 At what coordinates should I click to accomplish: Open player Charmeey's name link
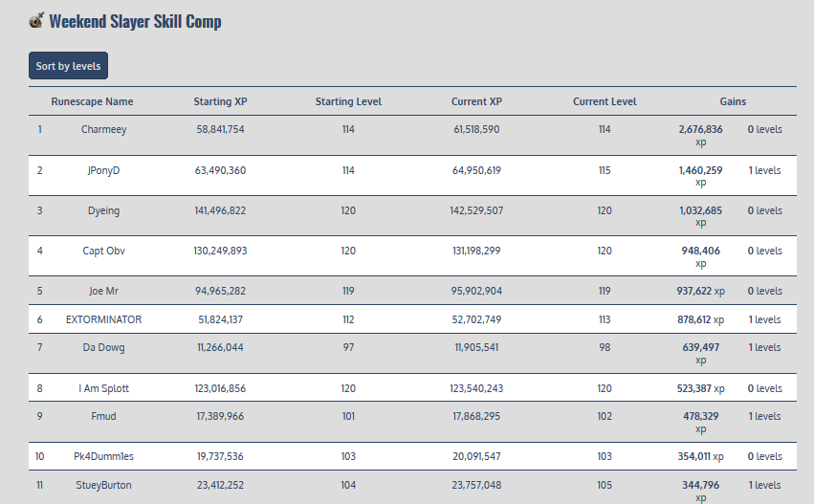(103, 129)
